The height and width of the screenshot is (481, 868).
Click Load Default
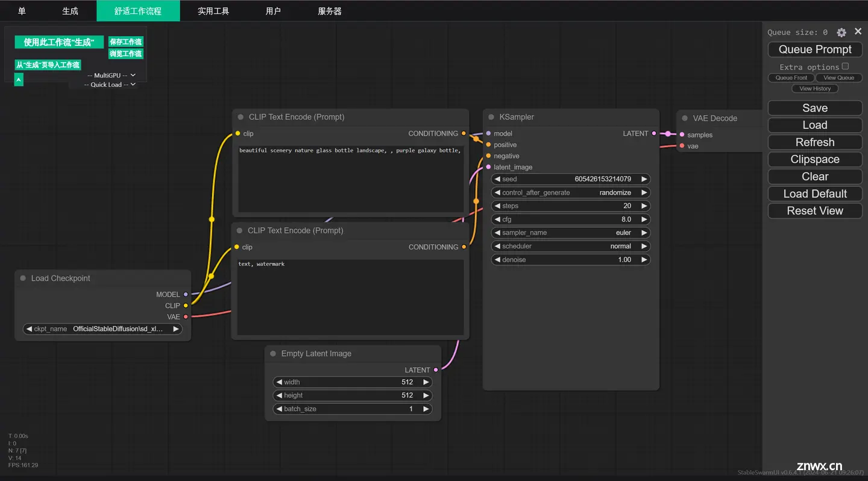point(815,193)
